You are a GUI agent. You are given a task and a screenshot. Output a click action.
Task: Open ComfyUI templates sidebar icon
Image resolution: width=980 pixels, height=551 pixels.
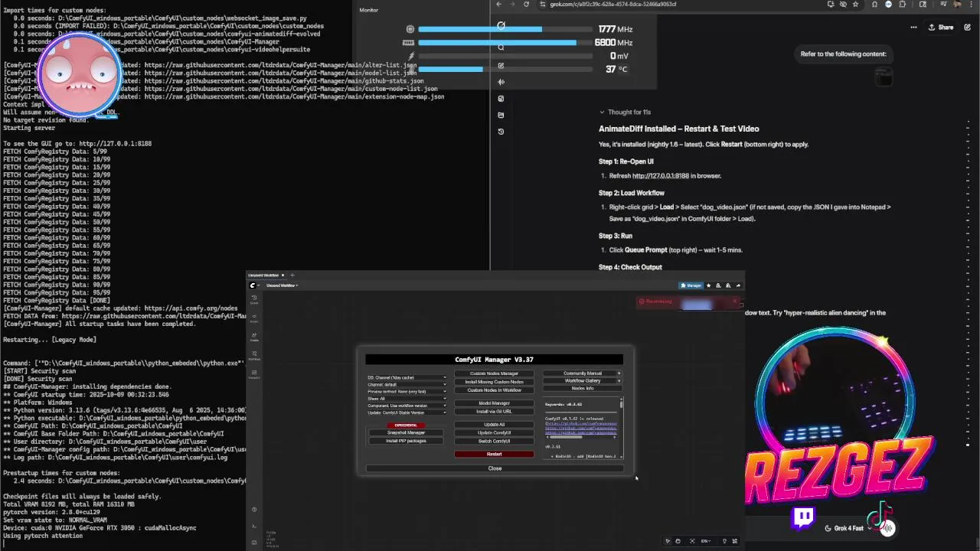tap(254, 374)
